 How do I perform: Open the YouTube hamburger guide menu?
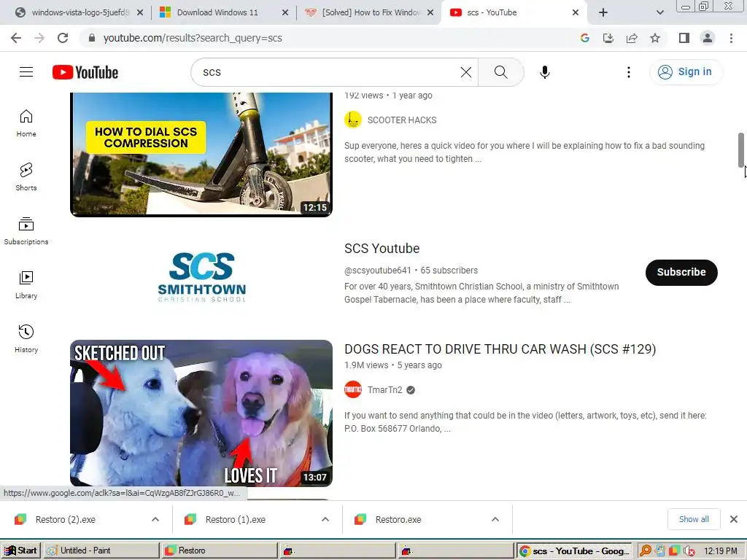(26, 72)
